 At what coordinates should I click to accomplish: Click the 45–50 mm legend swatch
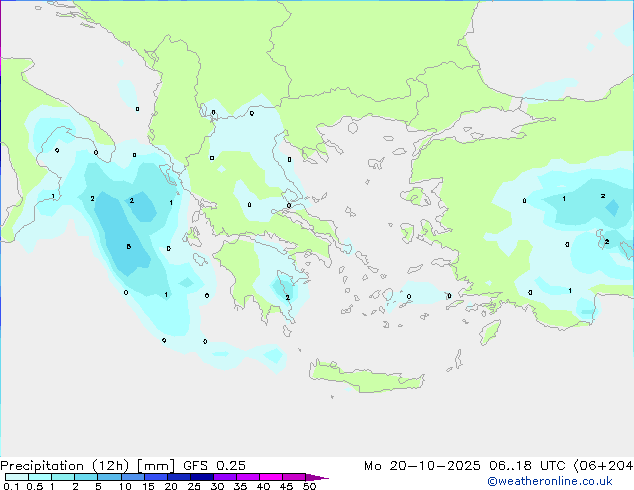coord(294,477)
